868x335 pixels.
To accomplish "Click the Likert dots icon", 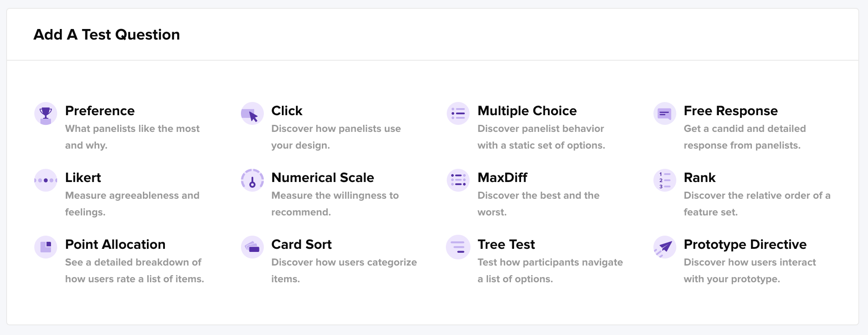I will click(x=46, y=180).
